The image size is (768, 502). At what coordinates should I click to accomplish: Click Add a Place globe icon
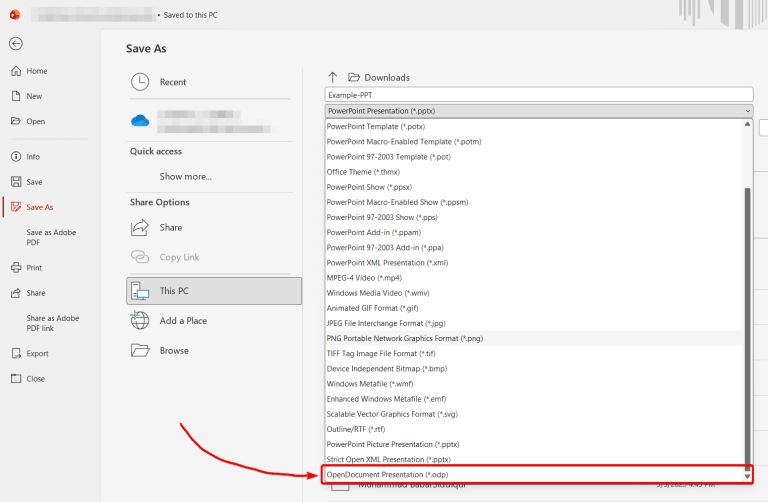[140, 321]
